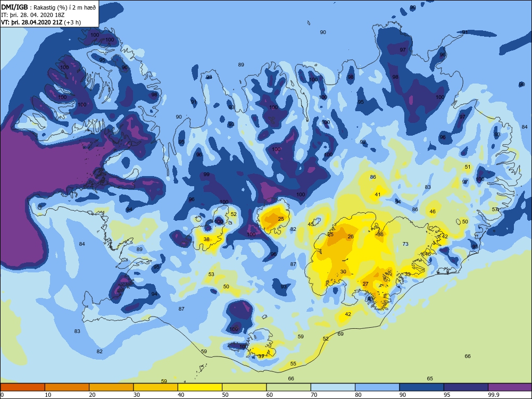Image resolution: width=532 pixels, height=399 pixels.
Task: Click the legend tick label 20
Action: coord(92,395)
